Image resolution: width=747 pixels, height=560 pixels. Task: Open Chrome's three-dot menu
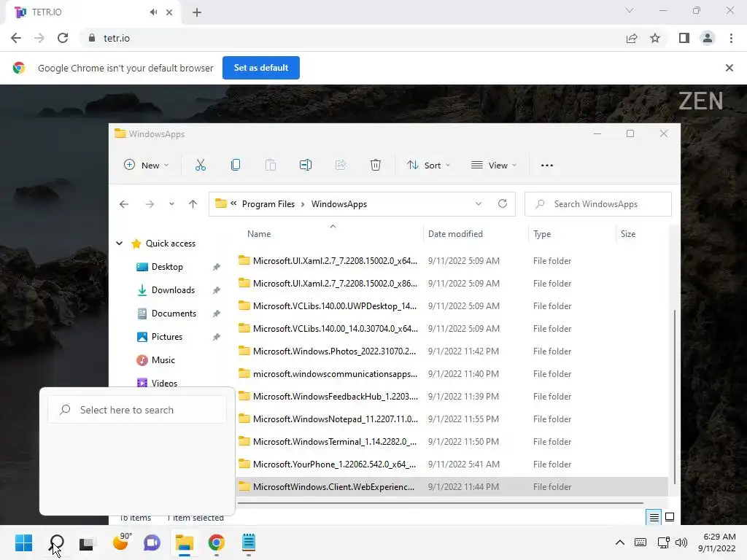(731, 38)
